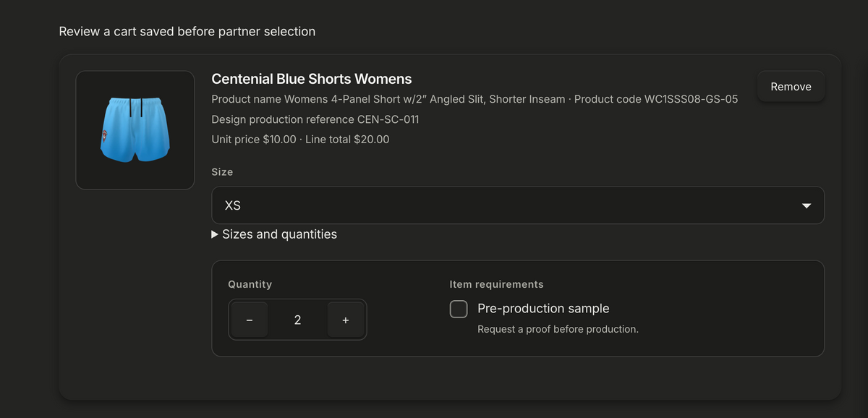
Task: Click the Design production reference CEN-SC-011 text
Action: click(x=315, y=119)
